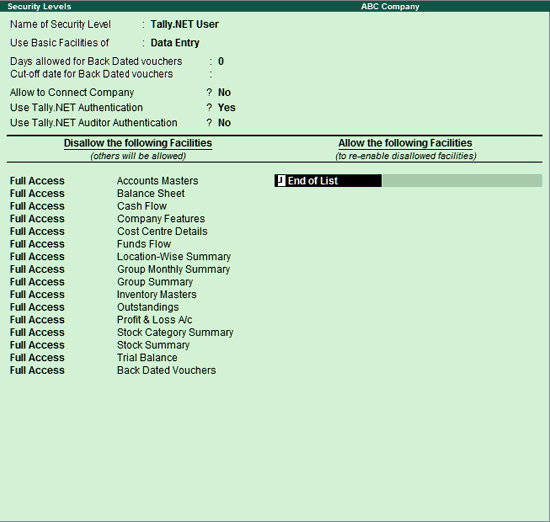Select Stock Summary facility row
The image size is (550, 522).
pos(153,345)
